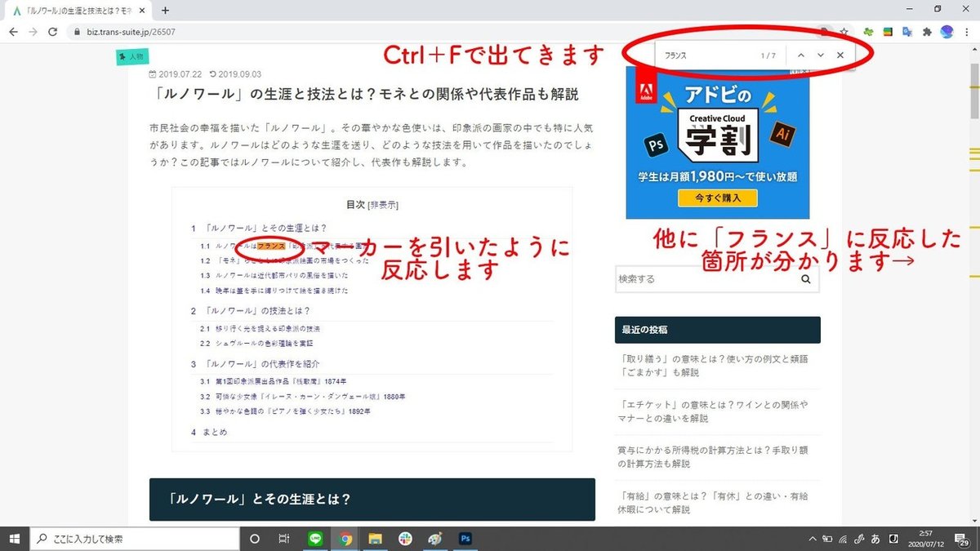Click the magnifier icon in the 検索する box
Screen dimensions: 980x551
pos(804,278)
